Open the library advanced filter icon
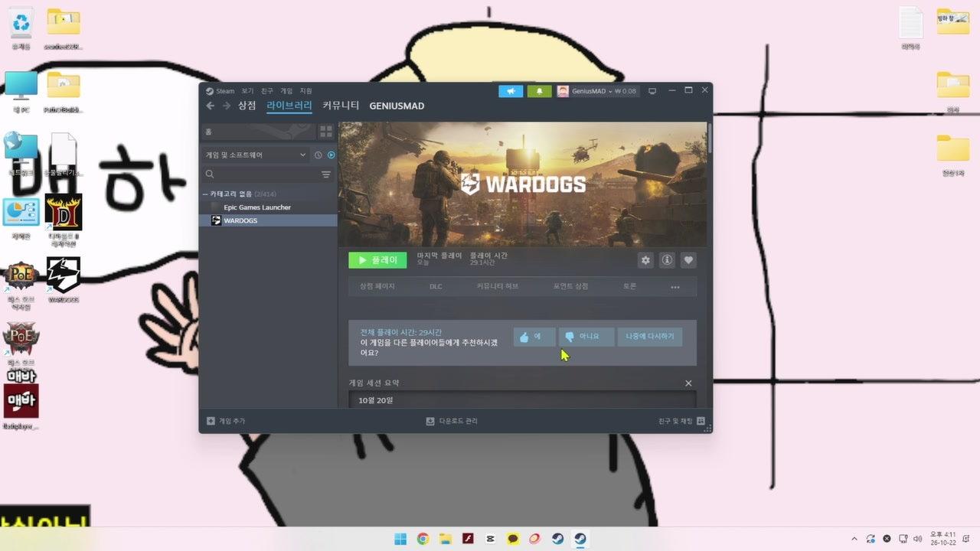This screenshot has width=980, height=551. [x=326, y=174]
